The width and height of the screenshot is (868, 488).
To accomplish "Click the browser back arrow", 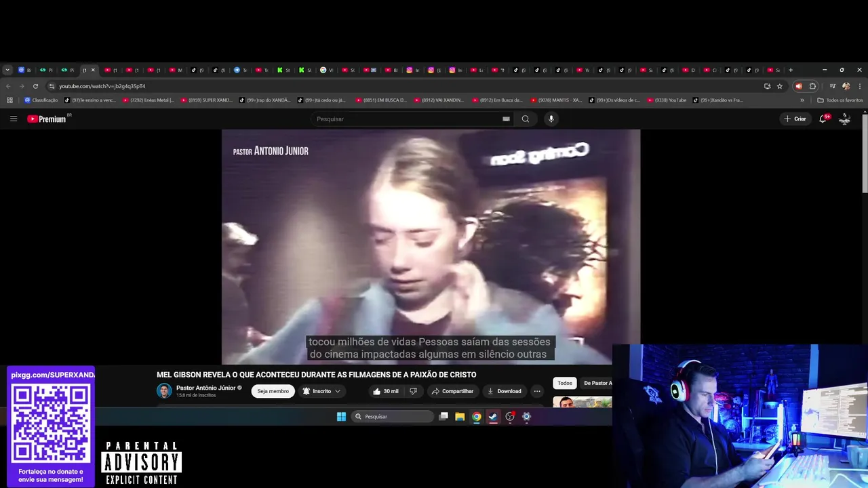I will tap(8, 86).
